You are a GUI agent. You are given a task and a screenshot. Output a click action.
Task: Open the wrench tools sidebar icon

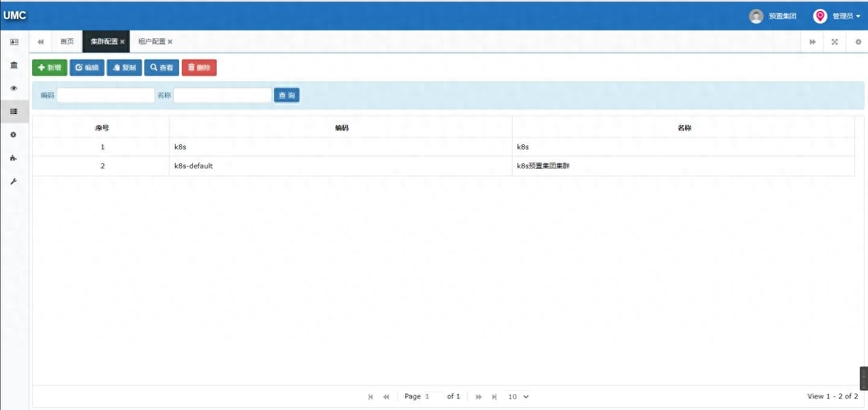pos(14,182)
